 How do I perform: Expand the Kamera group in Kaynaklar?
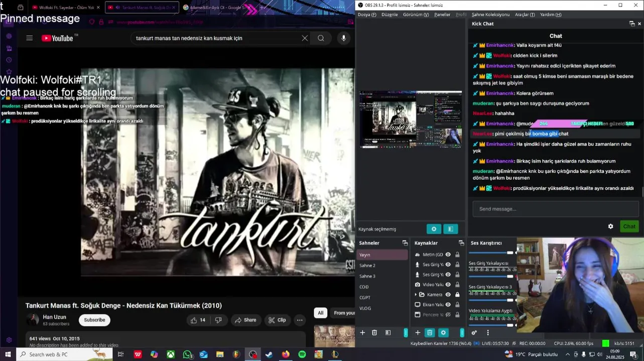pyautogui.click(x=416, y=295)
